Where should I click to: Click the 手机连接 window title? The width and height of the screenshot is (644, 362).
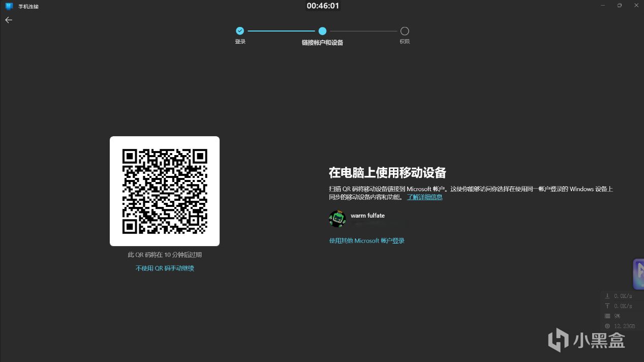coord(28,7)
